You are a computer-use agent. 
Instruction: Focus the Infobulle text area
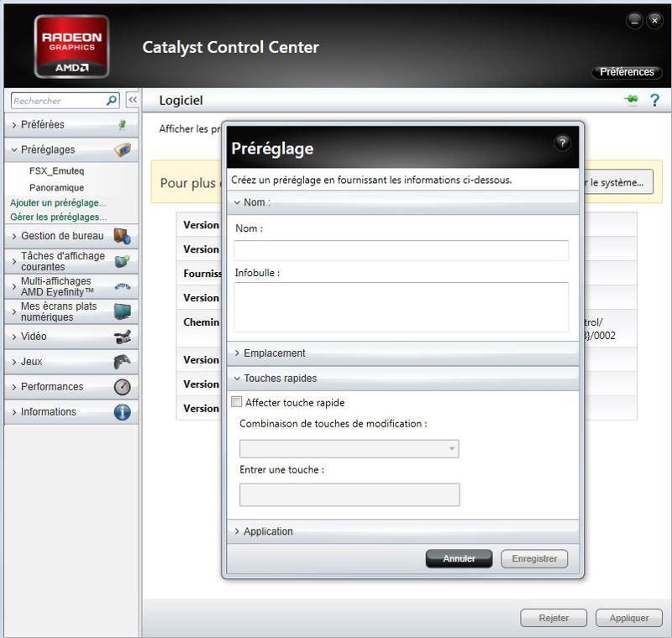[402, 307]
